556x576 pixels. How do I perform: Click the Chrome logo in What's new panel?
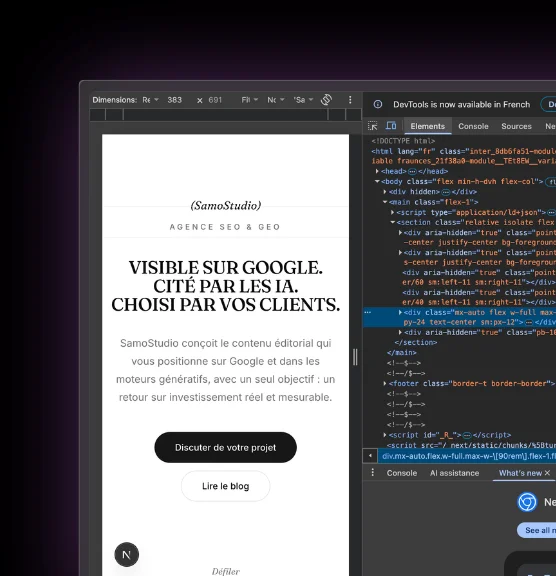tap(527, 502)
